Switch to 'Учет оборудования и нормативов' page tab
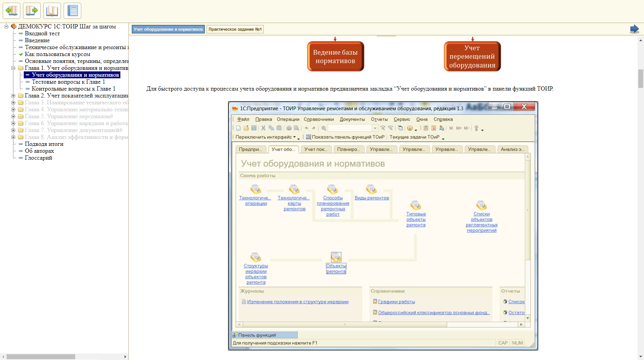This screenshot has height=360, width=644. [168, 29]
